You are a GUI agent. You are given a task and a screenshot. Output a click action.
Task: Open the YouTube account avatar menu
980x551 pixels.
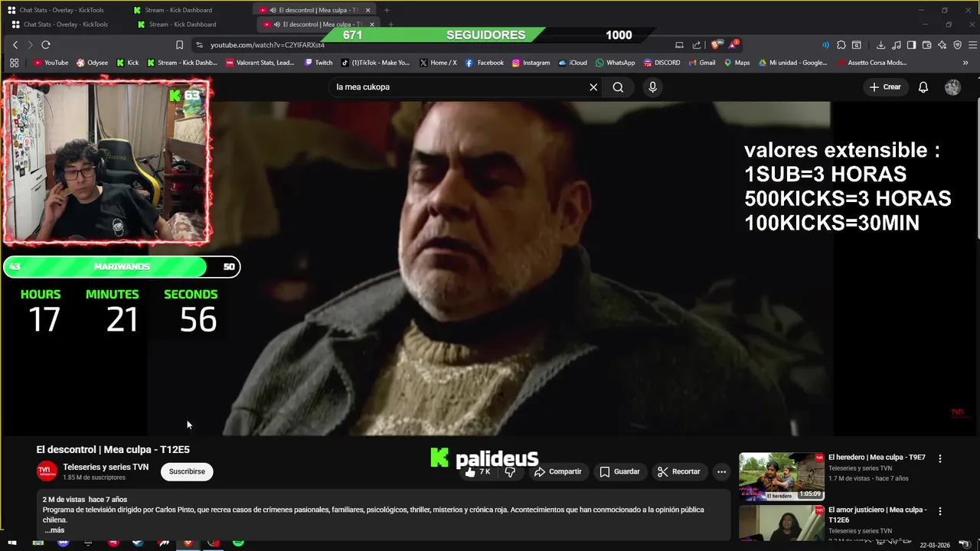click(952, 87)
